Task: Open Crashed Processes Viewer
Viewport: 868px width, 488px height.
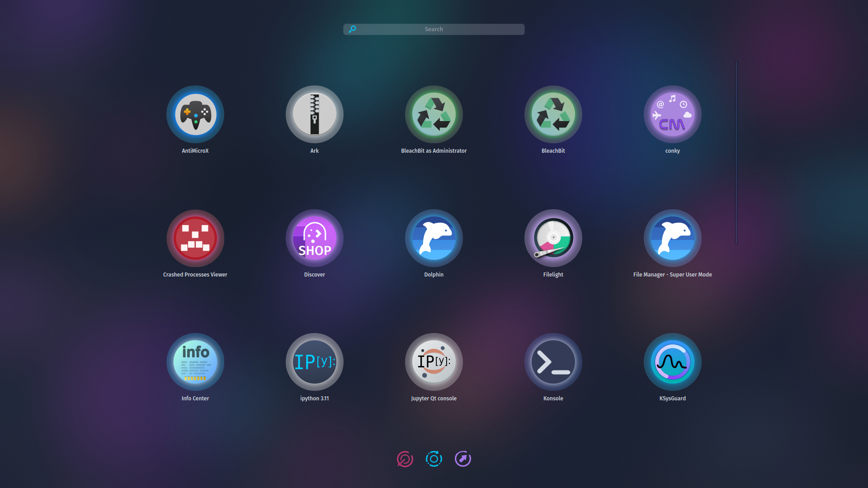Action: [x=195, y=238]
